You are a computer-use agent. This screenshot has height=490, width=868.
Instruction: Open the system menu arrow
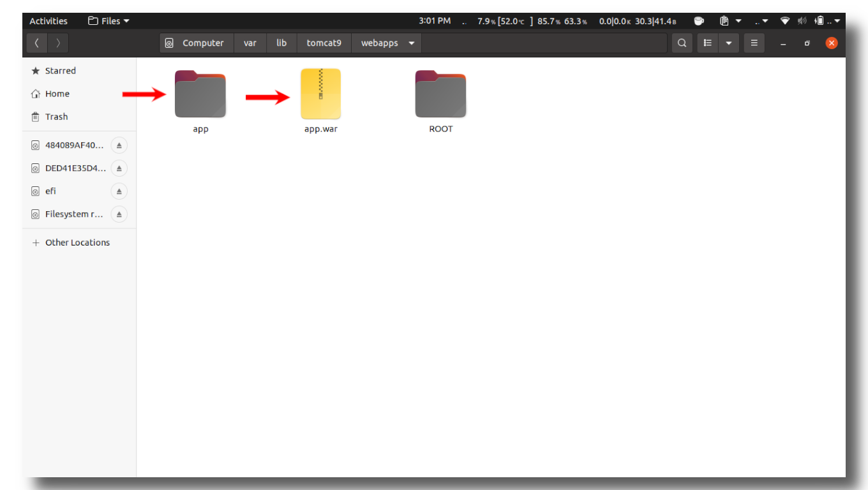coord(837,22)
